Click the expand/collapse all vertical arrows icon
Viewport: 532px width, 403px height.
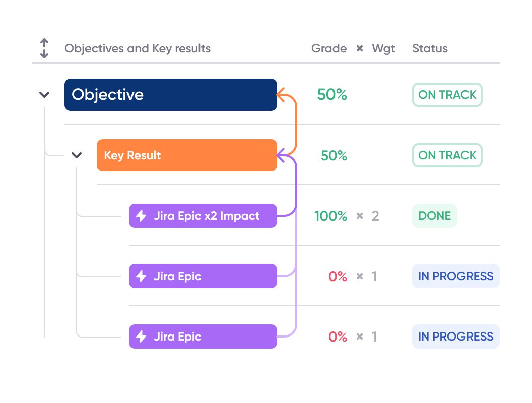click(44, 48)
